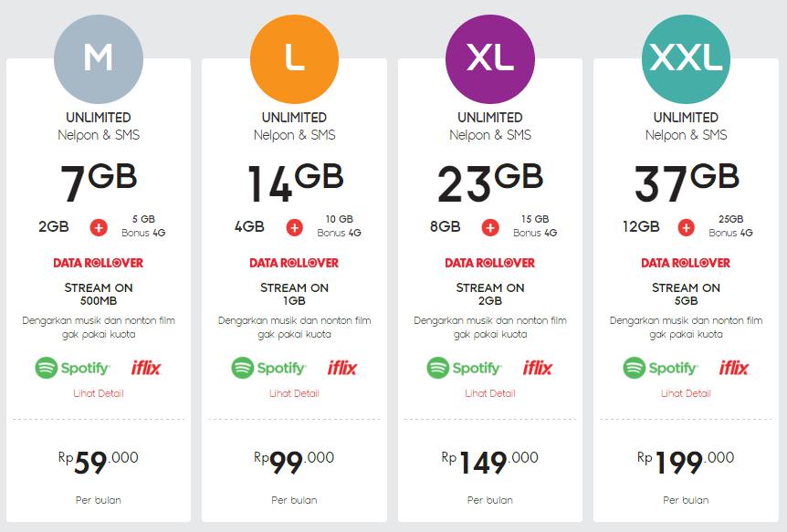
Task: Click the iflix logo in the XL plan
Action: coord(538,368)
